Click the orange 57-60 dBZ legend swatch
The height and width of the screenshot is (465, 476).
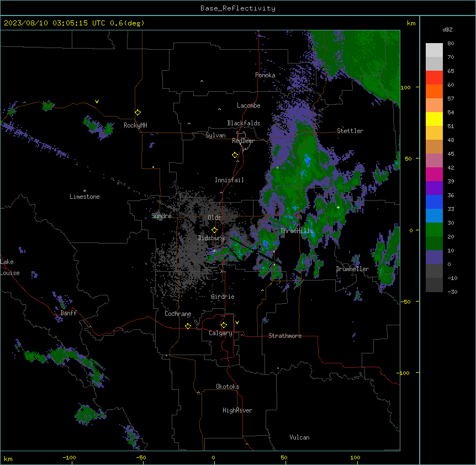pos(434,91)
